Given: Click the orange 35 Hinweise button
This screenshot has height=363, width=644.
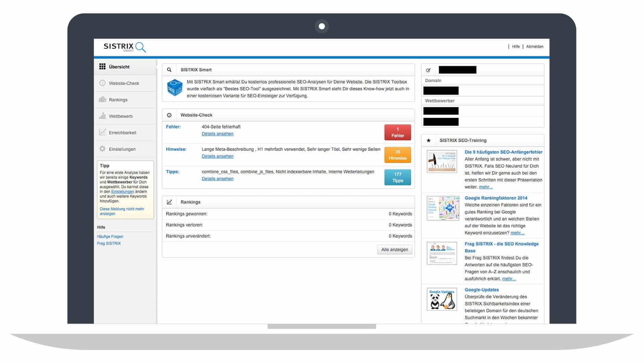Looking at the screenshot, I should point(398,155).
